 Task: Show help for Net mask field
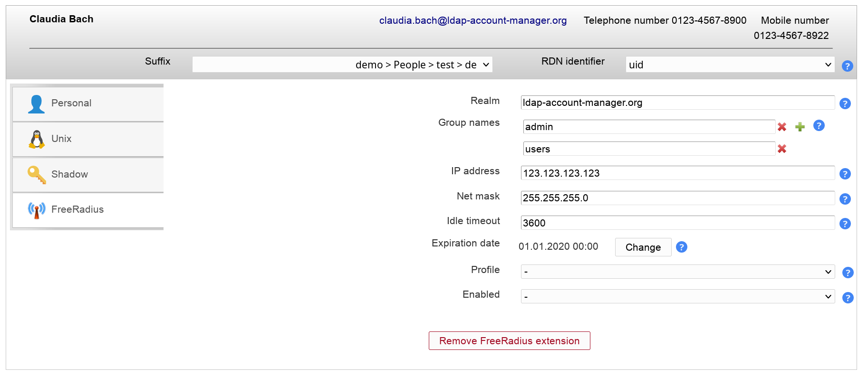845,199
